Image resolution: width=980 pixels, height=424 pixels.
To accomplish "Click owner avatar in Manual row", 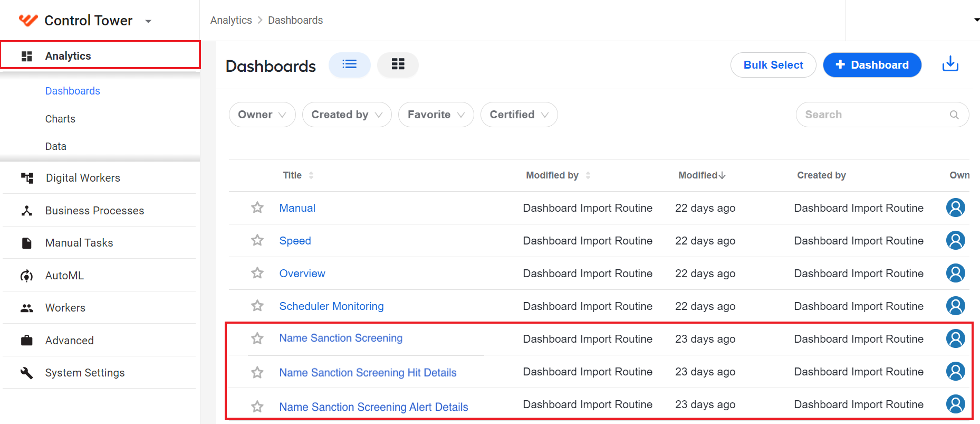I will pyautogui.click(x=955, y=208).
